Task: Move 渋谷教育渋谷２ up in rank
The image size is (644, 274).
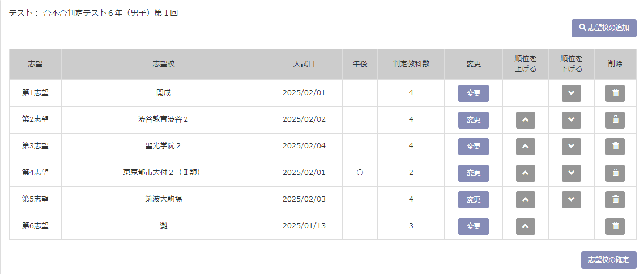Action: tap(526, 120)
